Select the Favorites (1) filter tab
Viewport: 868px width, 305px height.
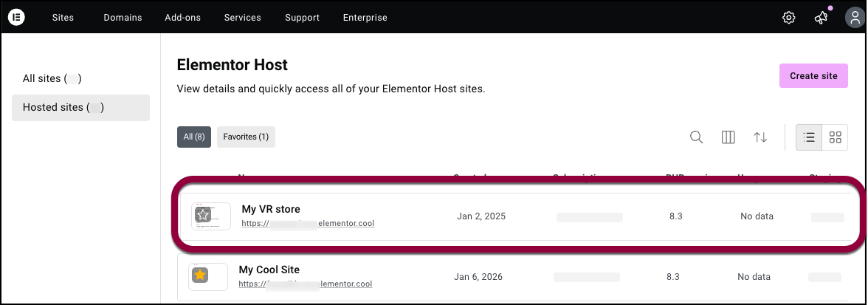coord(246,137)
